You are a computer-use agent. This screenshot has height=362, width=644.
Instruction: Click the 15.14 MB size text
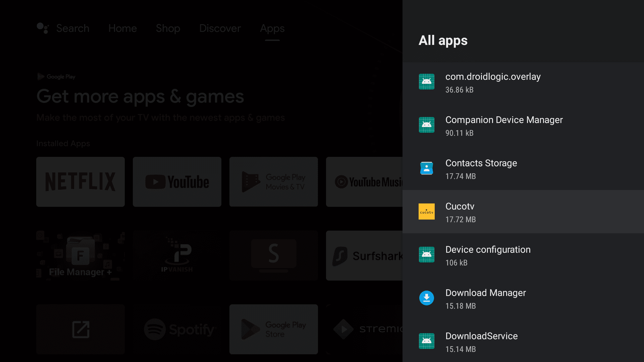461,349
